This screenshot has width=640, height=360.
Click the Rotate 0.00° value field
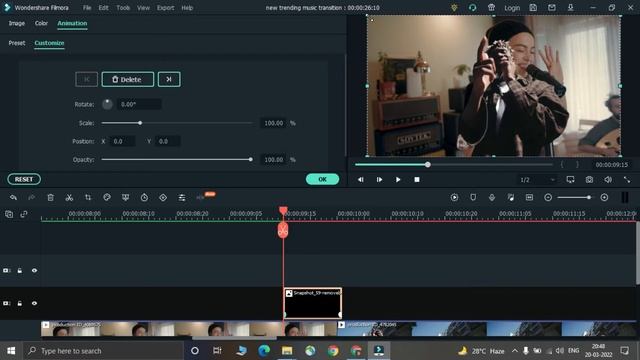point(139,104)
